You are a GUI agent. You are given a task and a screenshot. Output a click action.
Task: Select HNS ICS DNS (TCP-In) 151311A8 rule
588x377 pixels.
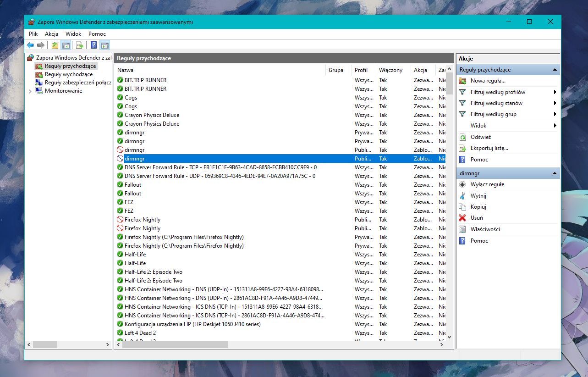pyautogui.click(x=280, y=307)
